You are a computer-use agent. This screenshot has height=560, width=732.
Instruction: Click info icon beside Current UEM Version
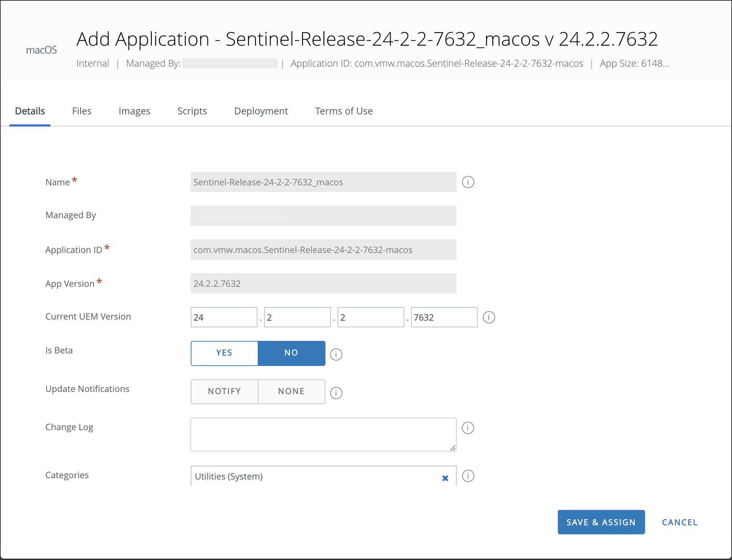(489, 317)
